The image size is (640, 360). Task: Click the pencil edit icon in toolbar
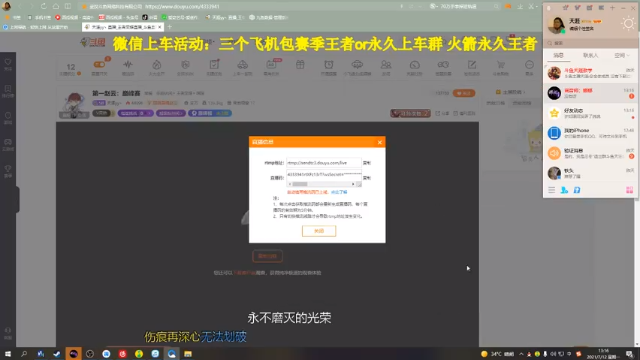click(x=472, y=64)
